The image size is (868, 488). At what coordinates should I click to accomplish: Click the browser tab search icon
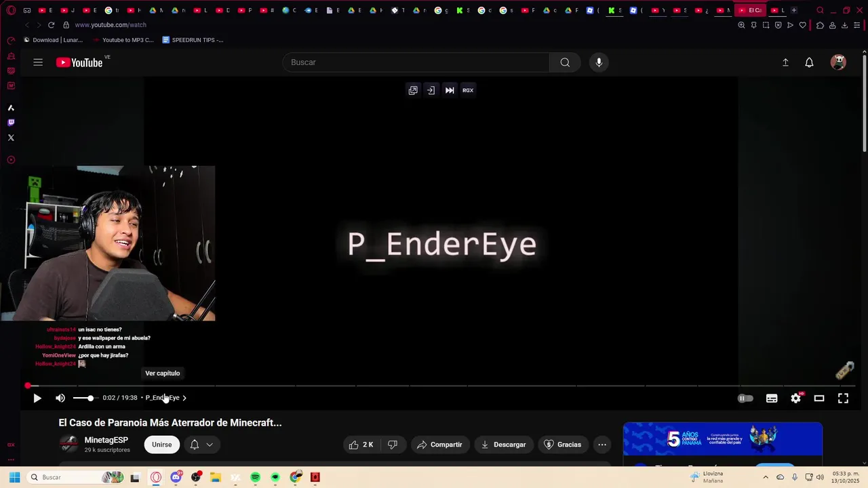coord(821,10)
